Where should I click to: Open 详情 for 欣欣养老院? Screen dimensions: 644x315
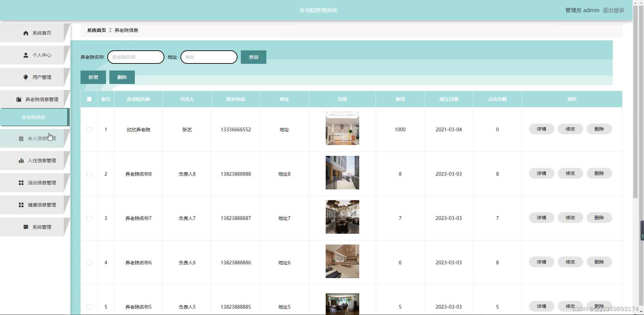541,129
